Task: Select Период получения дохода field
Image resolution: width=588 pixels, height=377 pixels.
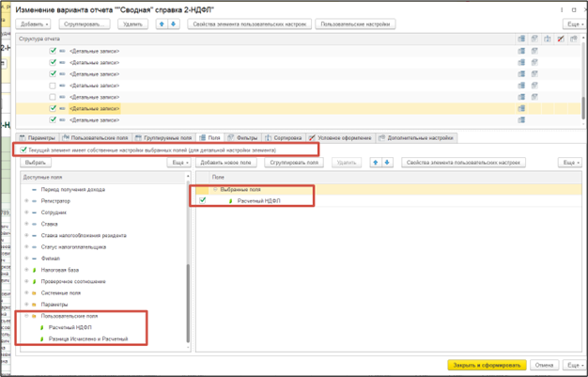Action: (x=73, y=190)
